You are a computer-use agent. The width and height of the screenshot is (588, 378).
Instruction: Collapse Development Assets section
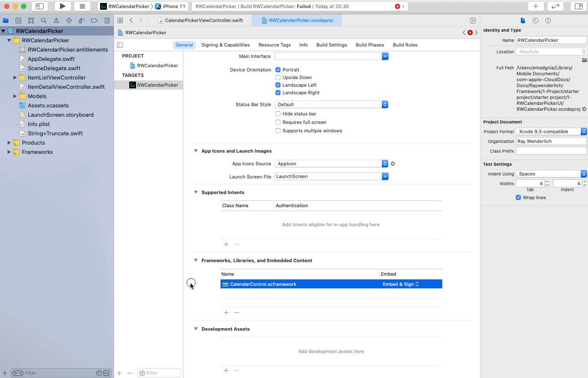pyautogui.click(x=196, y=329)
